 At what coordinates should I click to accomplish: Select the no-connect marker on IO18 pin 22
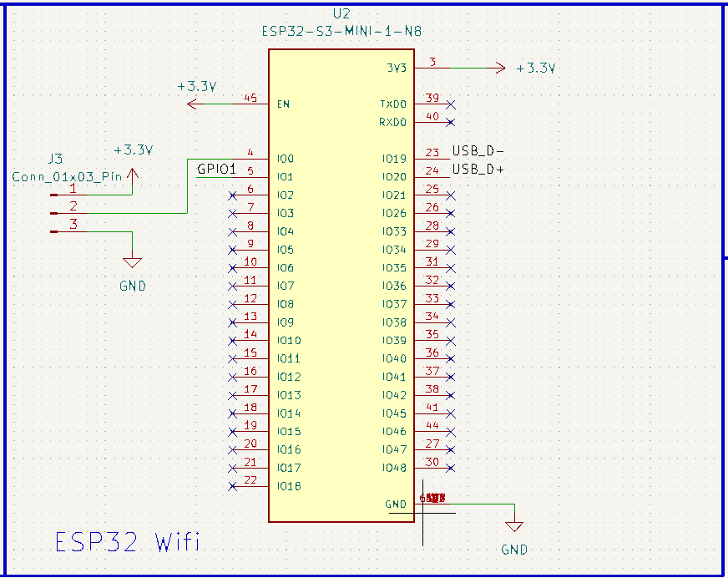point(233,486)
